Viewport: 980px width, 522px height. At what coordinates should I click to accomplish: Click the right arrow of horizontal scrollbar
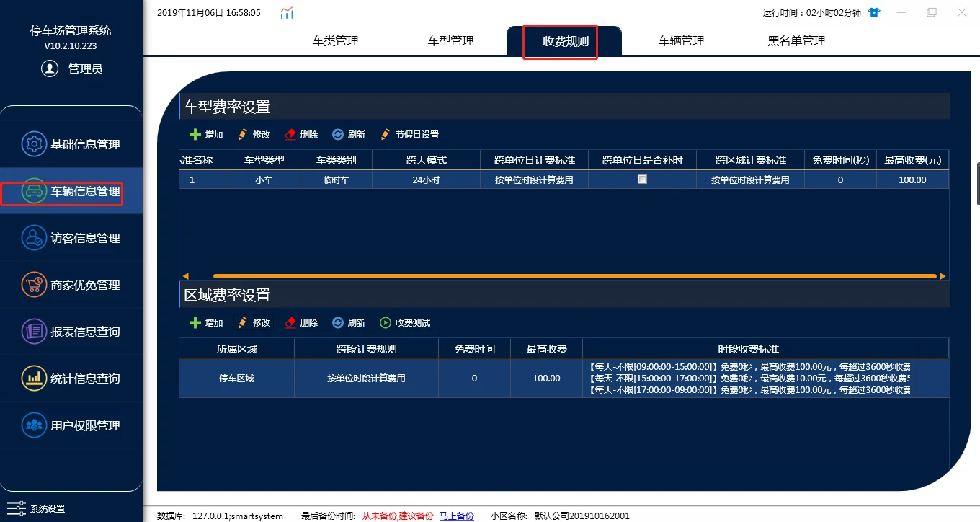click(943, 276)
